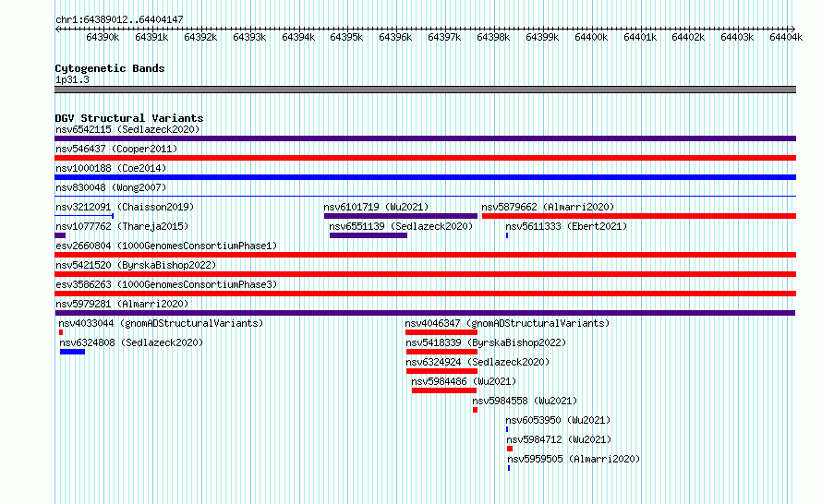Open the nsv5979281 (Almarri2020) label
Screen dimensions: 822x504
122,304
